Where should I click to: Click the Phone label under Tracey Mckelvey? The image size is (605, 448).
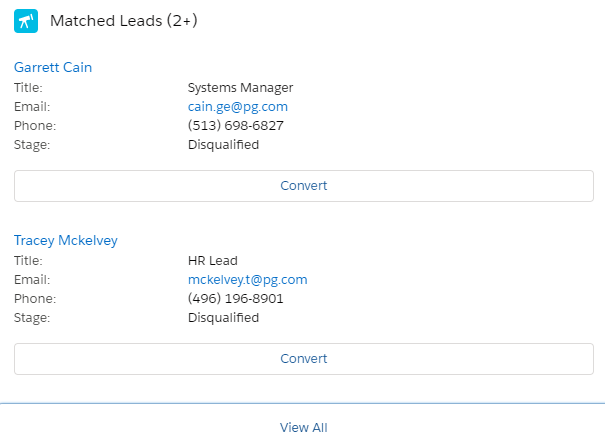34,298
